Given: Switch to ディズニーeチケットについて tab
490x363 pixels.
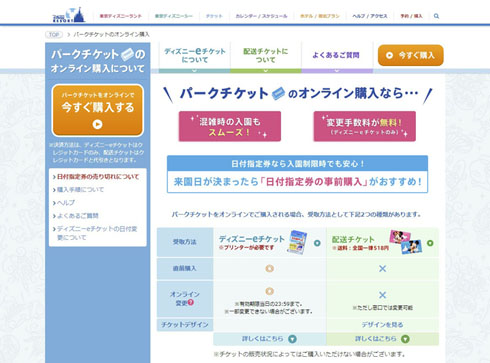Looking at the screenshot, I should [195, 56].
